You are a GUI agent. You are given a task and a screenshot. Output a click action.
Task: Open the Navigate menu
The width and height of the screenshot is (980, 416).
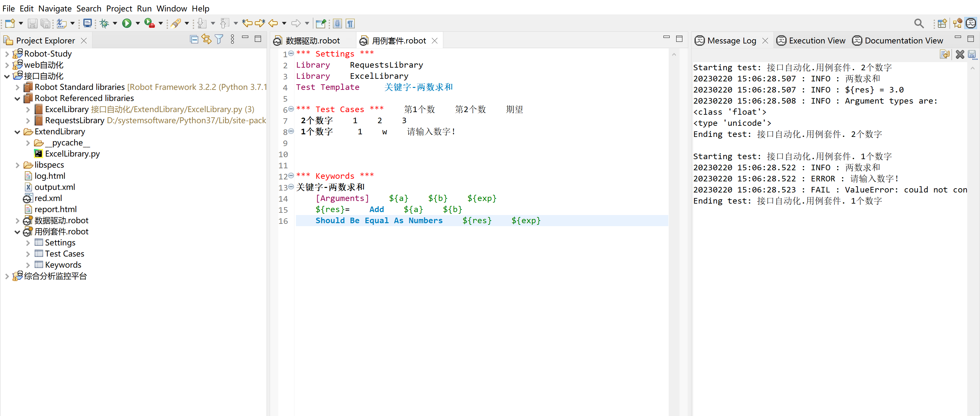pyautogui.click(x=55, y=8)
